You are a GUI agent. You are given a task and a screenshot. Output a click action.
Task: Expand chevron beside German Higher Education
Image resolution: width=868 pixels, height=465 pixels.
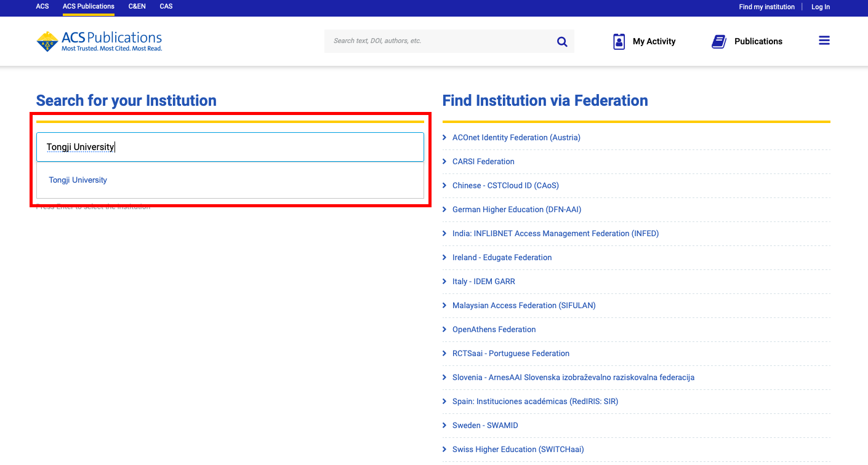pos(444,209)
